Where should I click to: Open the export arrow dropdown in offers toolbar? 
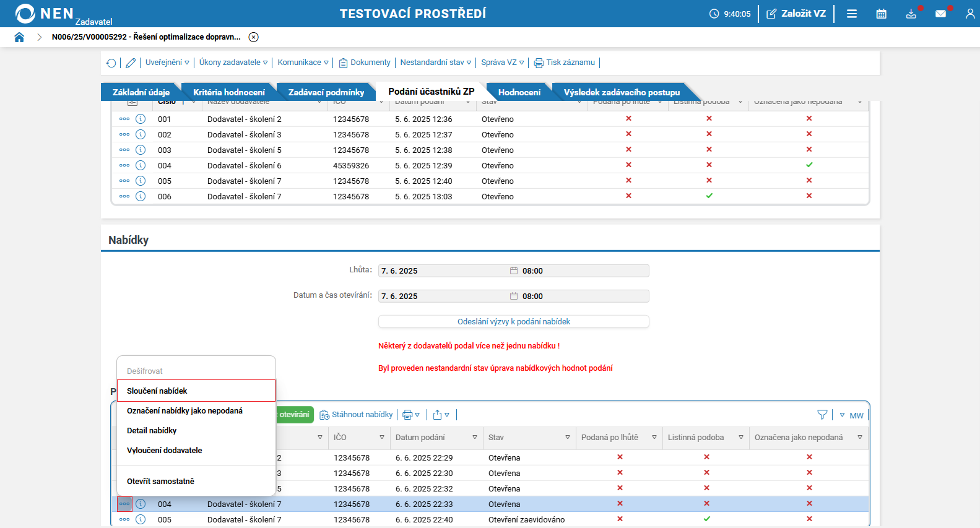(x=441, y=415)
